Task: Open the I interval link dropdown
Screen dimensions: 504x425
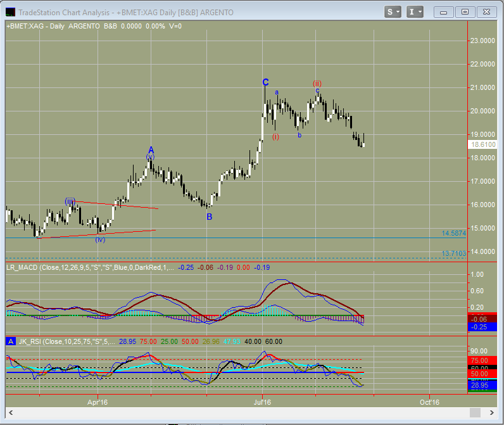Action: point(415,12)
